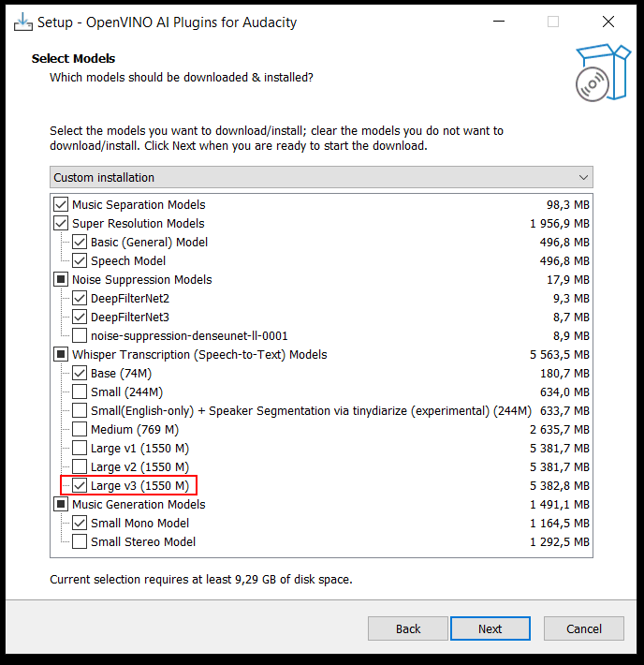Uncheck DeepFilterNet2 checkbox

[80, 298]
